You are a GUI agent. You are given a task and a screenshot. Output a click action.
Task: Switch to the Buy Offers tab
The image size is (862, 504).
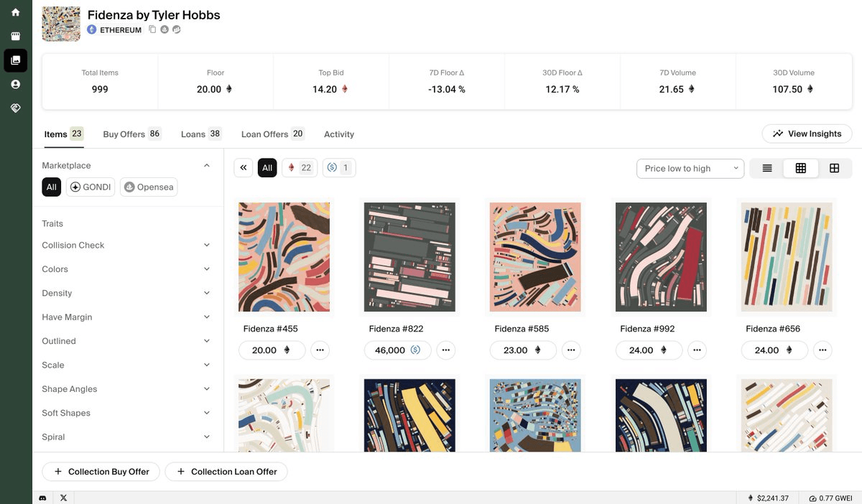coord(131,134)
